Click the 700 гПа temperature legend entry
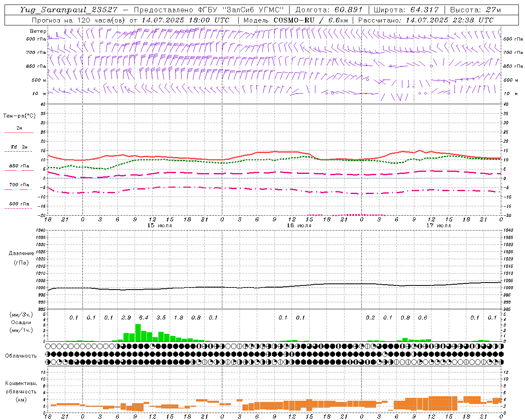Viewport: 525px width, 420px height. tap(19, 185)
